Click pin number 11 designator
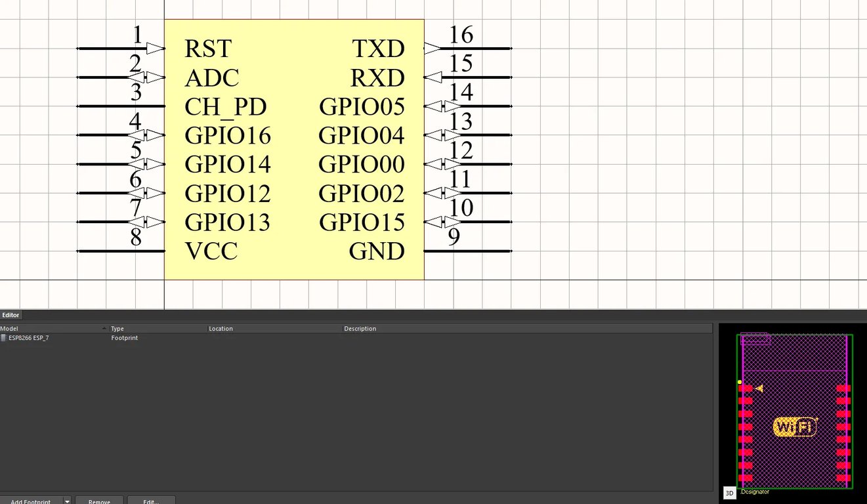This screenshot has height=504, width=867. 460,179
